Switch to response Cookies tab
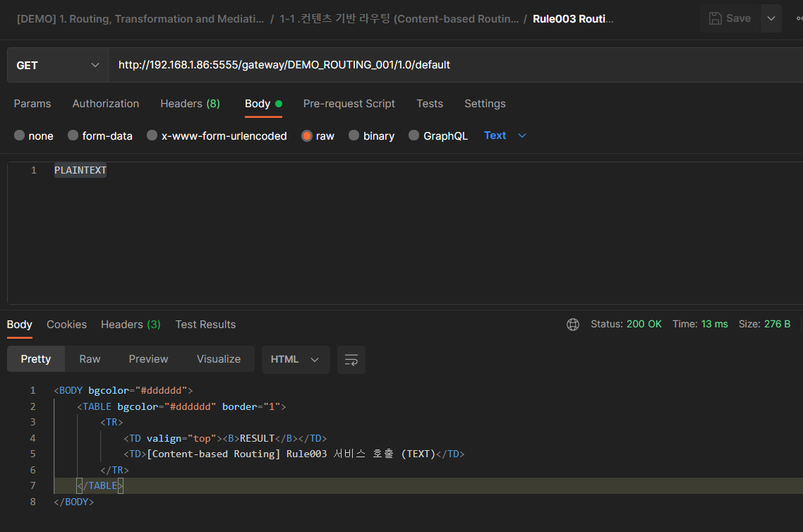Screen dimensions: 803x532 click(66, 325)
